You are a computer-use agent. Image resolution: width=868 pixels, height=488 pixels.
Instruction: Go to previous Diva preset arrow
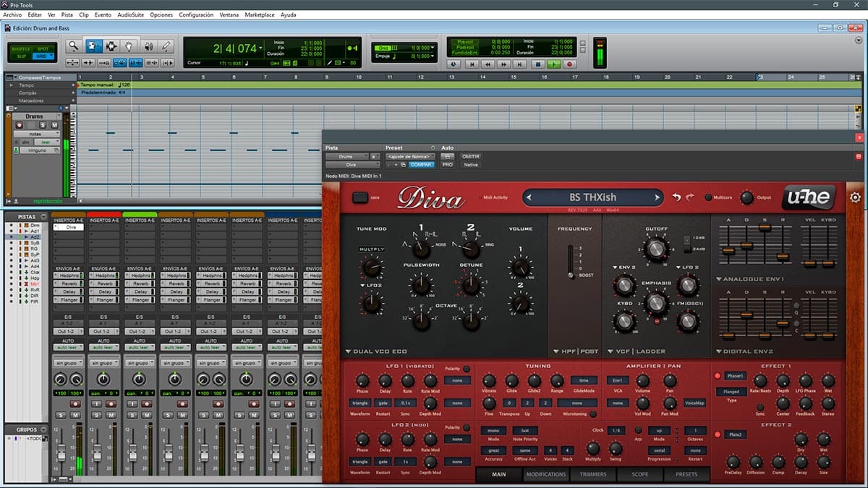coord(530,197)
